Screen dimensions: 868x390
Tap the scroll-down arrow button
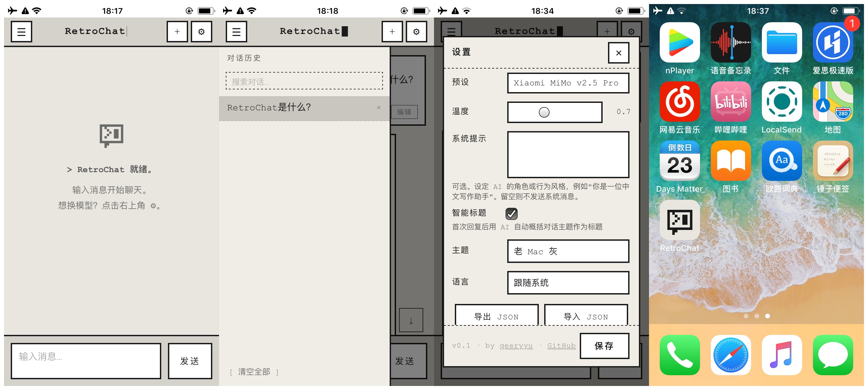[411, 320]
